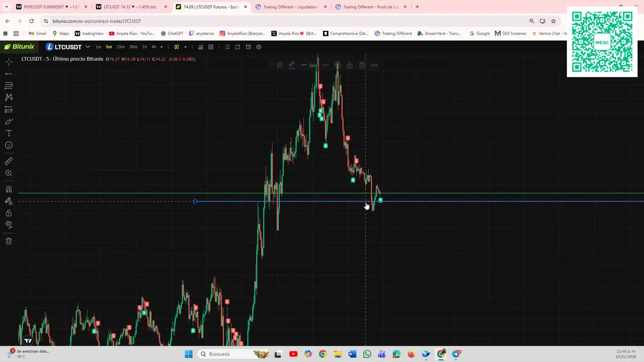The width and height of the screenshot is (644, 362).
Task: Open the indicators menu icon
Action: coord(200,47)
